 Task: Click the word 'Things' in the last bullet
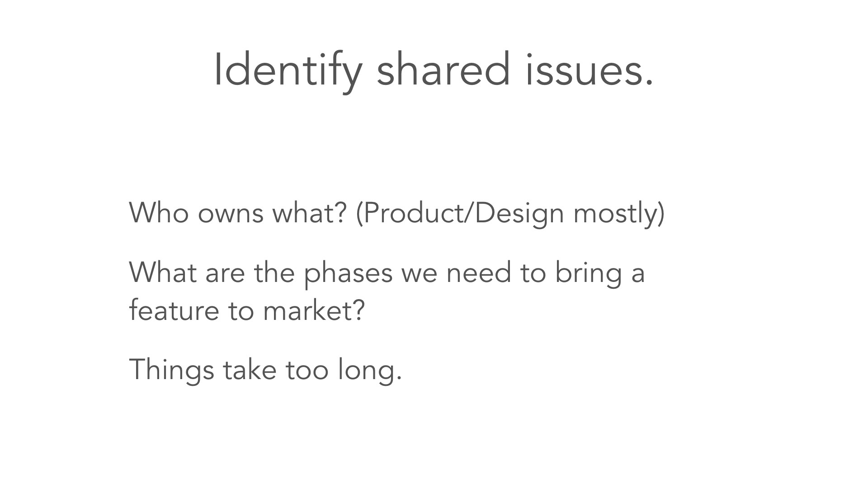click(171, 370)
